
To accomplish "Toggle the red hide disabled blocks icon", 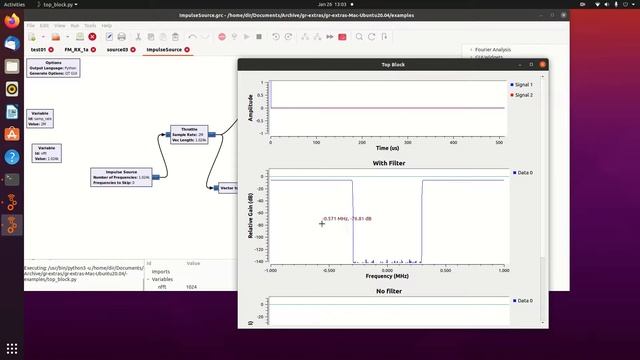I will pos(342,37).
